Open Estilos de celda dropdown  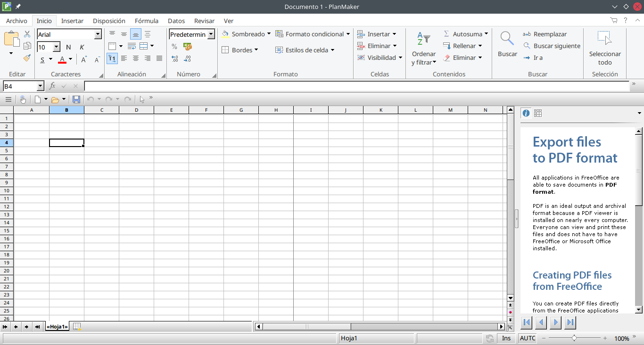[x=332, y=50]
